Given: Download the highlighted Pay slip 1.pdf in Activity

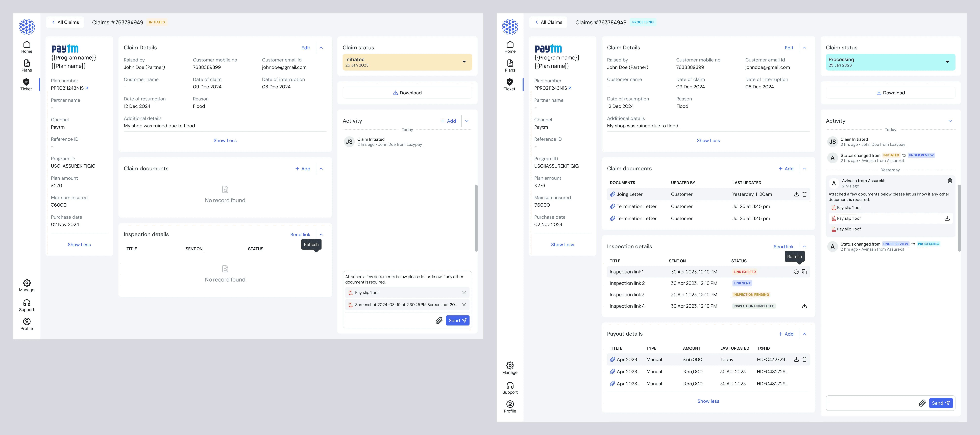Looking at the screenshot, I should click(947, 219).
